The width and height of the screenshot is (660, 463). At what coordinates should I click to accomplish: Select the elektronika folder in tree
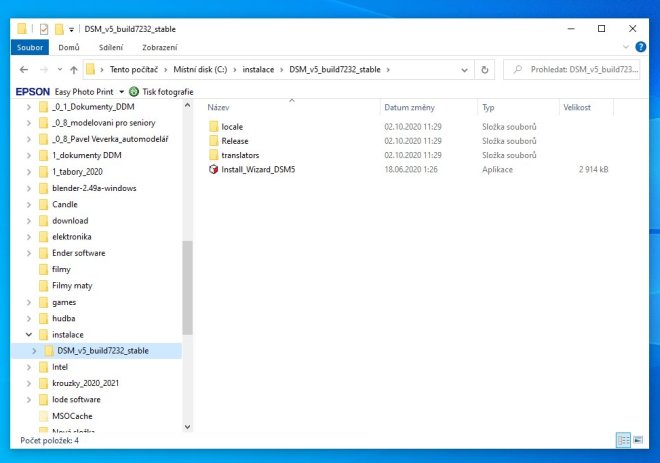point(72,237)
